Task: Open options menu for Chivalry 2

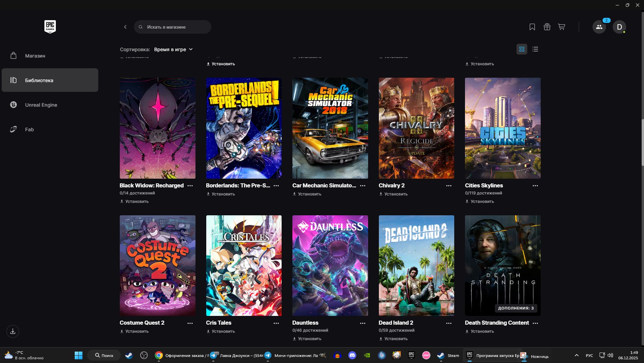Action: (x=449, y=186)
